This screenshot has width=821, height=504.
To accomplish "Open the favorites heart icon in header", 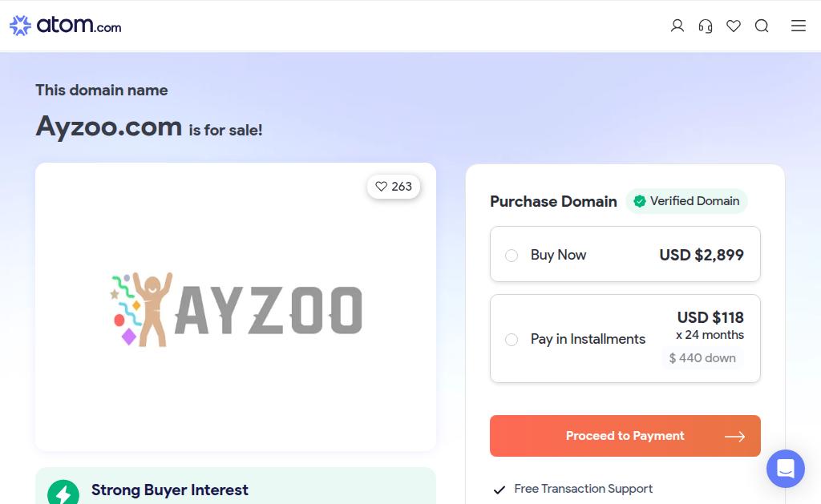I will click(x=734, y=26).
